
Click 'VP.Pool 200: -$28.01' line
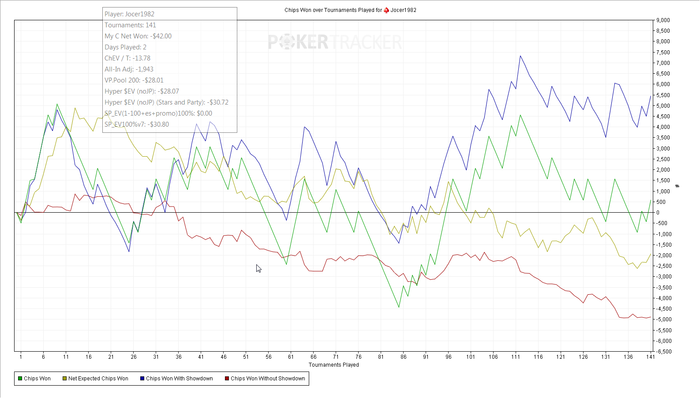[134, 80]
